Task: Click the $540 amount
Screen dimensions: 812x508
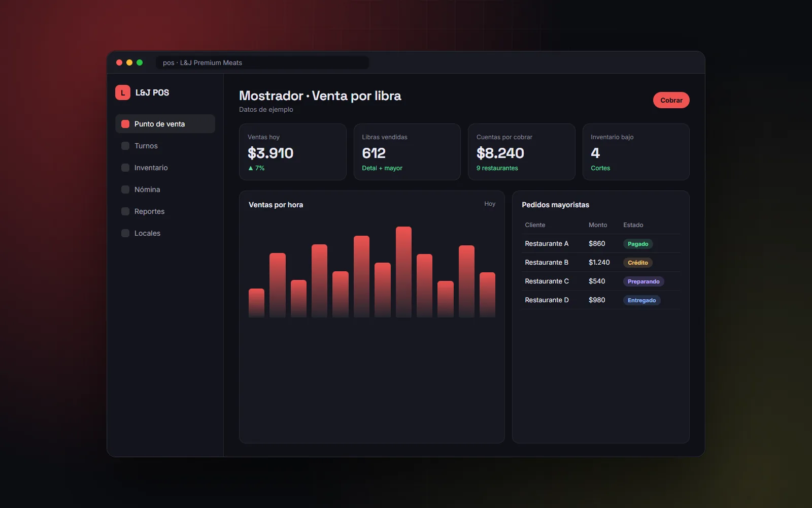Action: pos(597,281)
